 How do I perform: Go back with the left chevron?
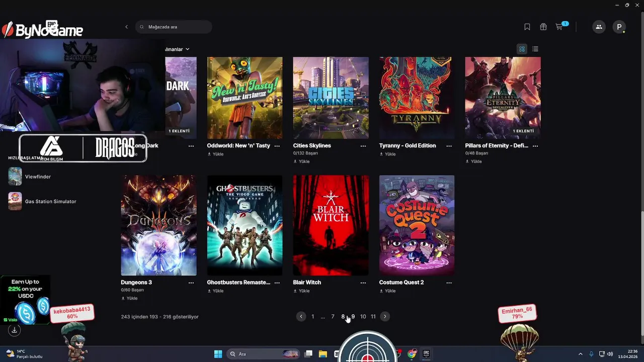tap(126, 27)
